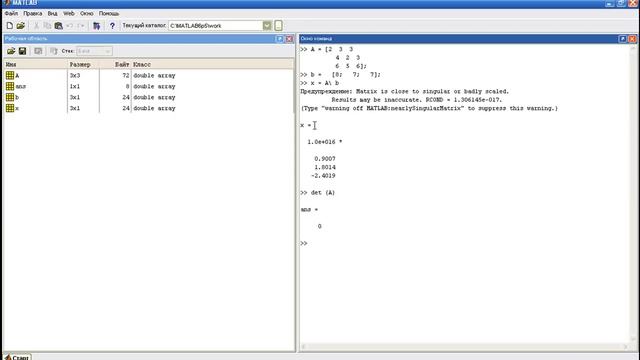Select the matrix icon of variable b
The image size is (640, 360).
[10, 97]
